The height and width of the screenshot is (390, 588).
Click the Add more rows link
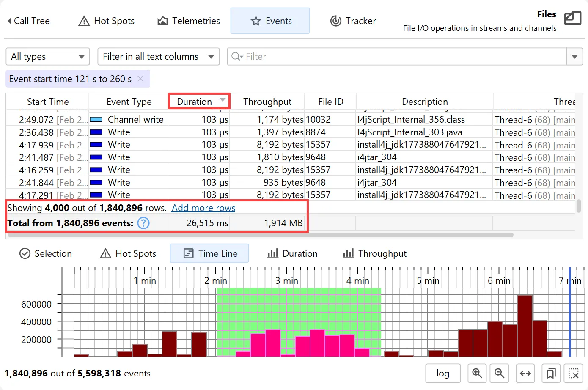(x=203, y=208)
